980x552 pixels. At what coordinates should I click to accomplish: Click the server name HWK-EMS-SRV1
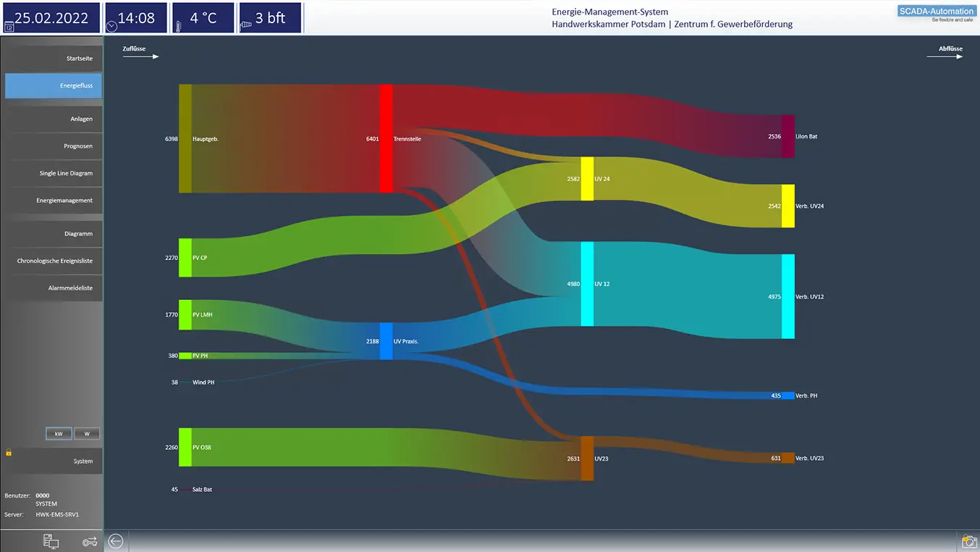click(57, 515)
